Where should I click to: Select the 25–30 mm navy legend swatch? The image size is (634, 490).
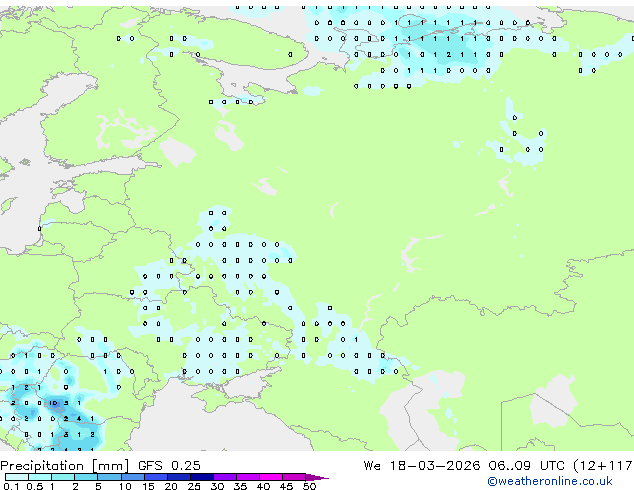click(x=202, y=477)
